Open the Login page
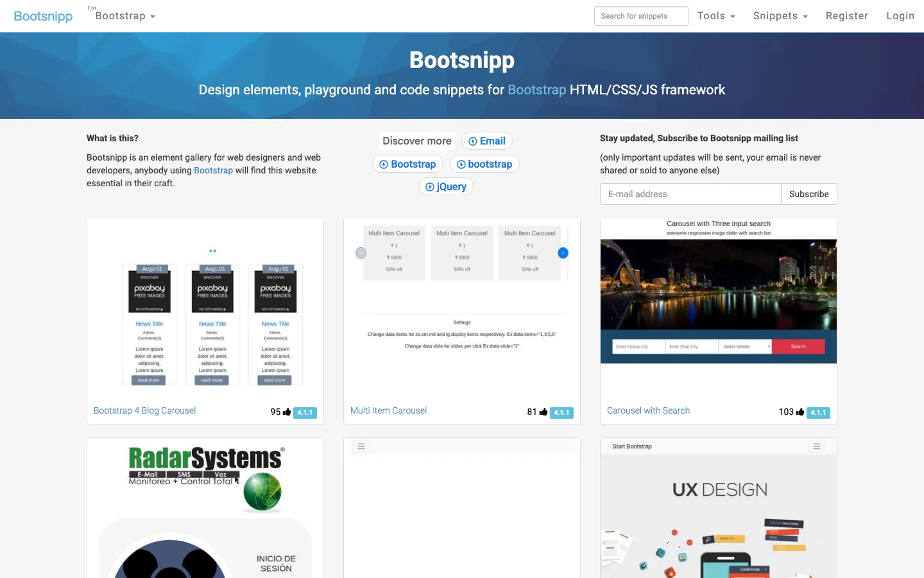The width and height of the screenshot is (924, 578). click(900, 16)
